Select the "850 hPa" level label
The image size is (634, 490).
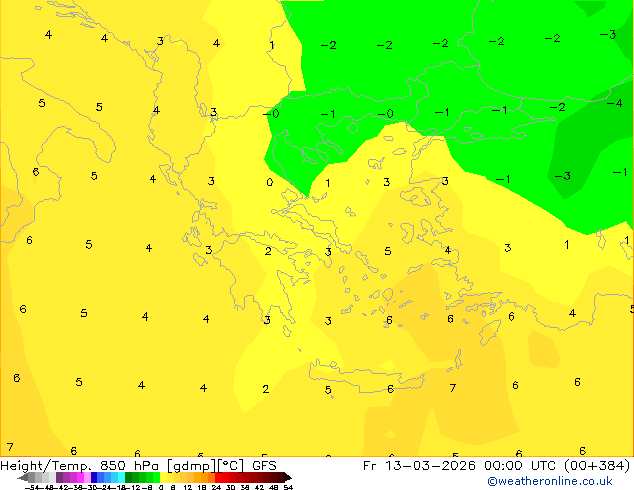point(129,466)
